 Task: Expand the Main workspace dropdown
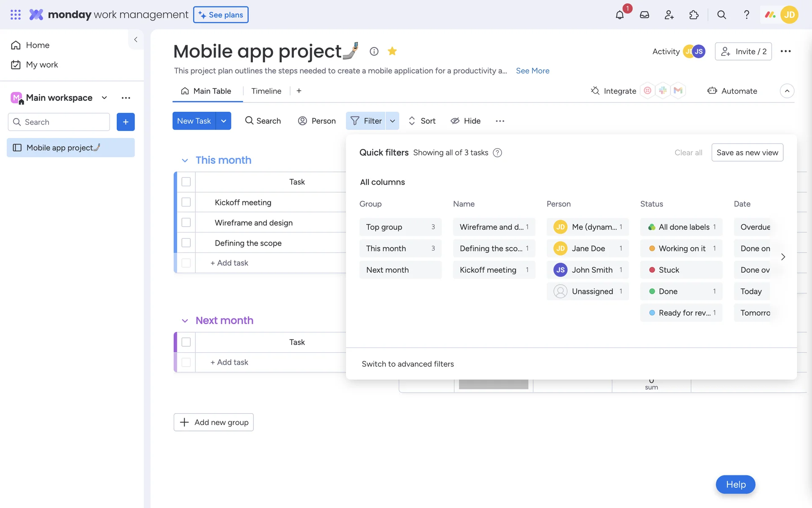coord(104,98)
